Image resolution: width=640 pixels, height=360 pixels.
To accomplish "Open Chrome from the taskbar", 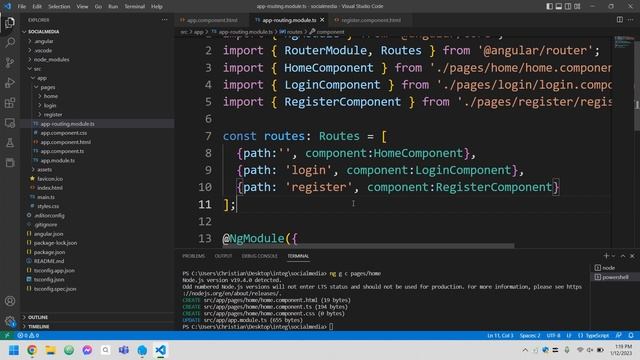I will [x=32, y=350].
